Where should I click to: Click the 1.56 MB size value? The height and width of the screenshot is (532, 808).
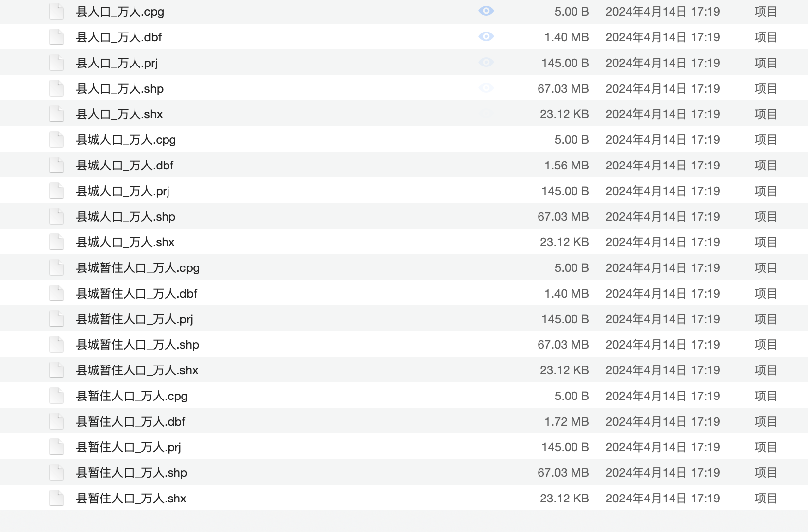coord(567,166)
